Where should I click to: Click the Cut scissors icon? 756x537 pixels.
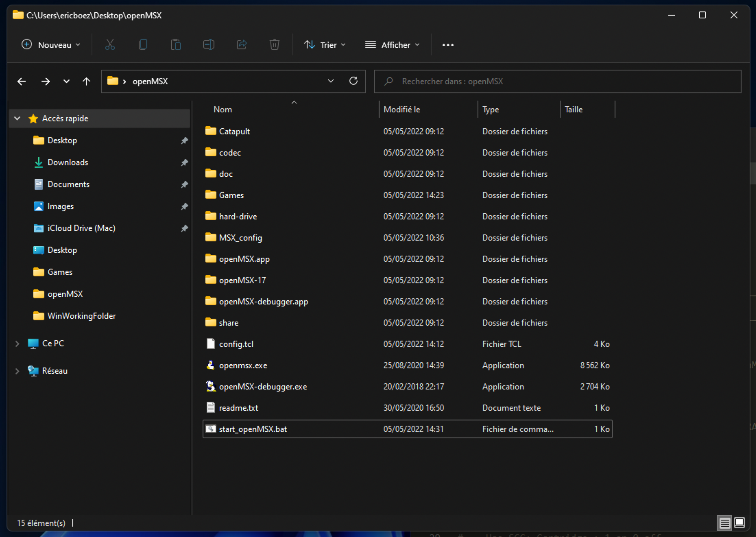(x=110, y=45)
